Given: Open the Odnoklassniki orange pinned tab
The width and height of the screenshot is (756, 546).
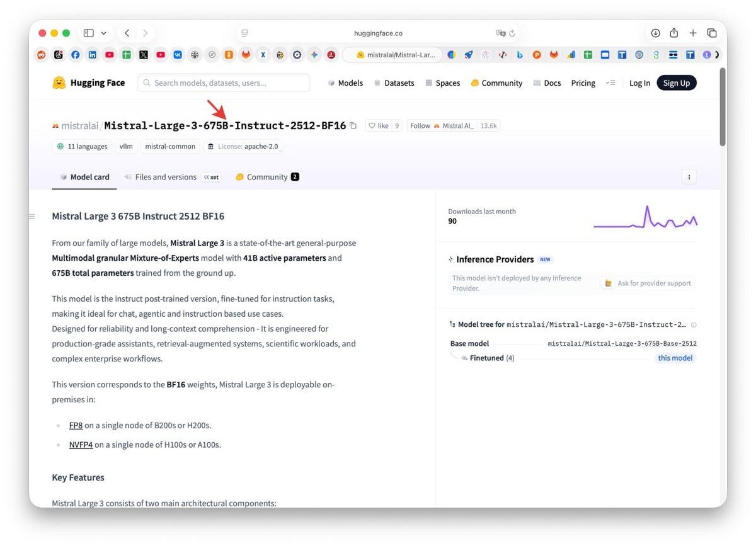Looking at the screenshot, I should [229, 55].
